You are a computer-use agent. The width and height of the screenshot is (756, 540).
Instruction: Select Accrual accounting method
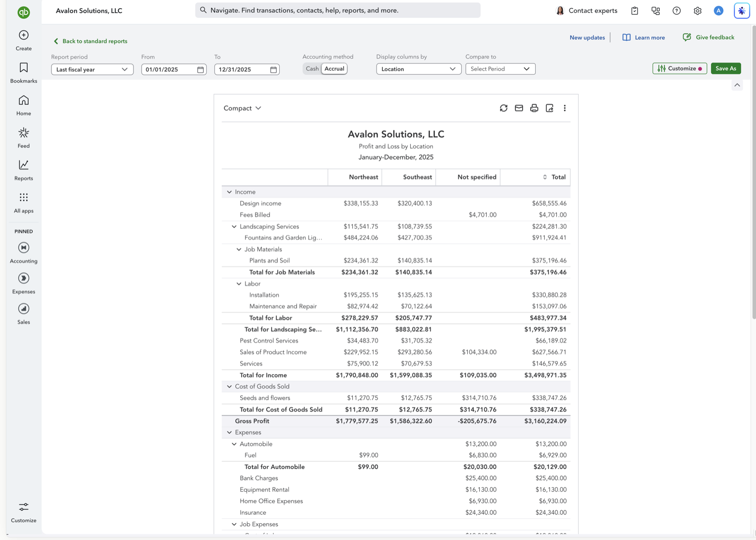coord(334,69)
